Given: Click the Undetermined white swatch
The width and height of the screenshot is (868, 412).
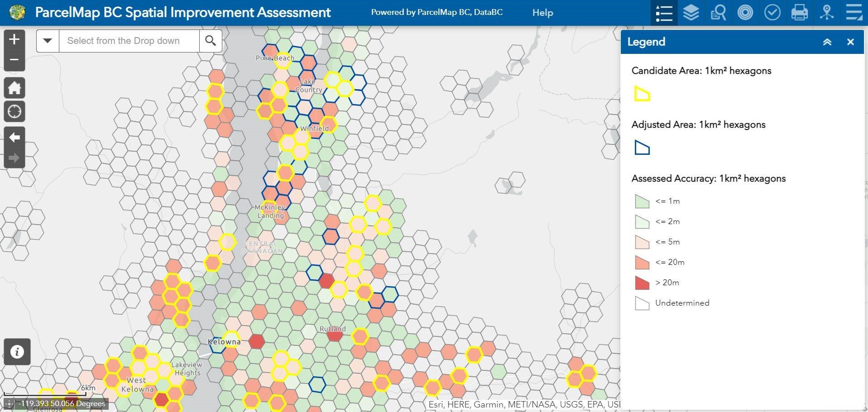Looking at the screenshot, I should pos(642,303).
